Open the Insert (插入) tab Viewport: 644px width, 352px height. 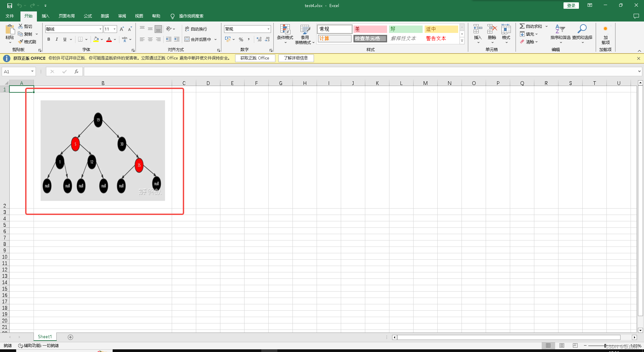point(45,16)
